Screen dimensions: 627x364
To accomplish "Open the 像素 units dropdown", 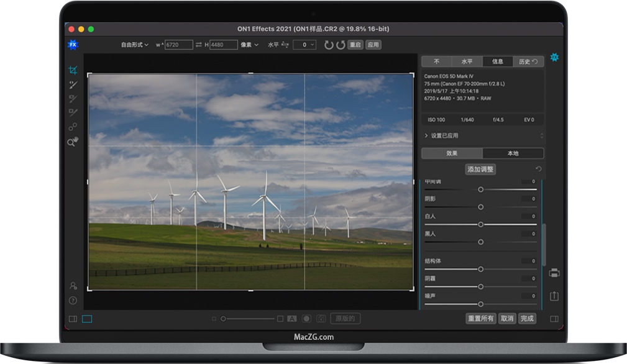I will (248, 44).
